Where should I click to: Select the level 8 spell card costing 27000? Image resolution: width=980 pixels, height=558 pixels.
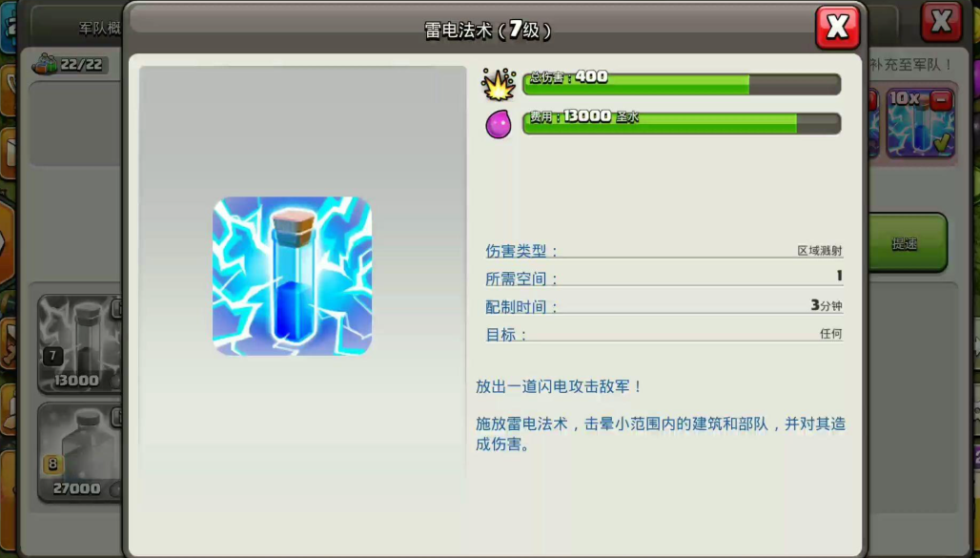click(x=80, y=452)
